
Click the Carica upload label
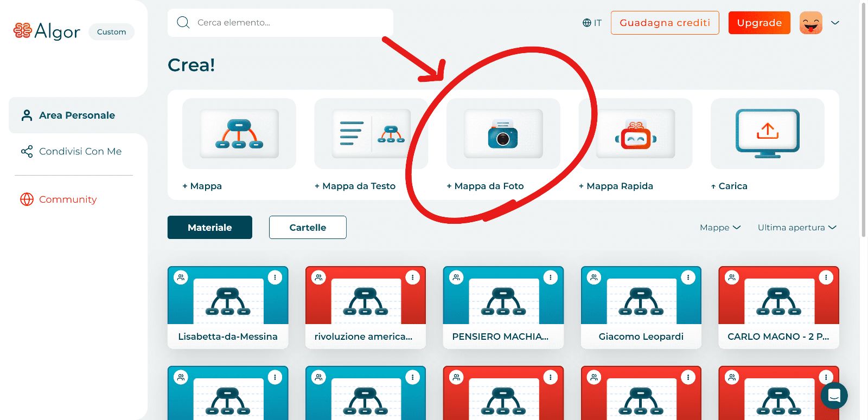point(730,186)
